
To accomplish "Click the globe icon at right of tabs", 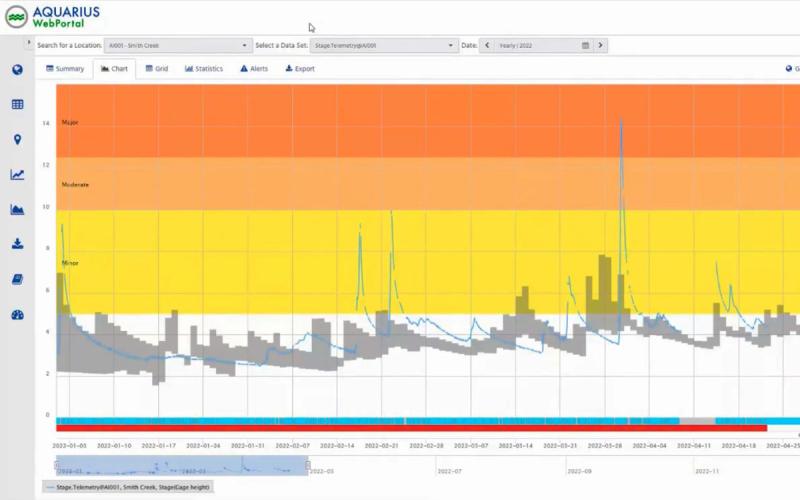I will tap(789, 68).
